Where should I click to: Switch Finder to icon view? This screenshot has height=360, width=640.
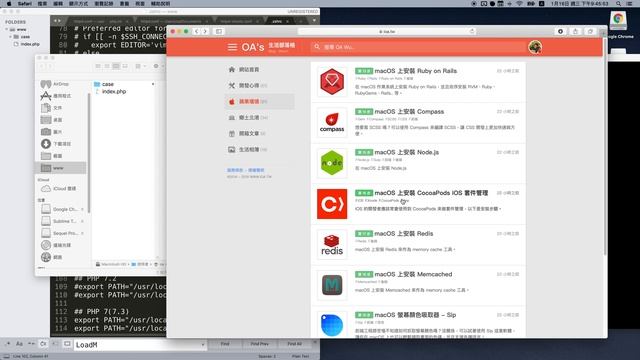(98, 66)
